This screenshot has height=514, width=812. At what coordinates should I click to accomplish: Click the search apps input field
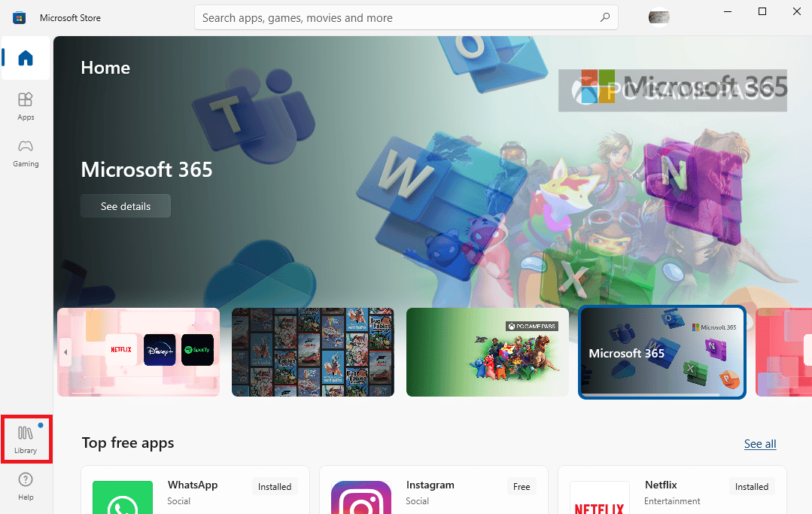pos(406,17)
